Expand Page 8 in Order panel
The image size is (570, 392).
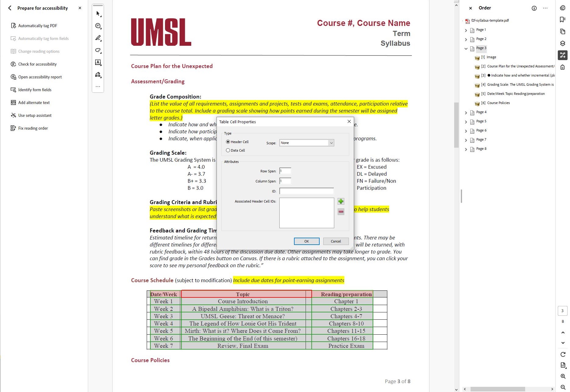click(x=466, y=149)
